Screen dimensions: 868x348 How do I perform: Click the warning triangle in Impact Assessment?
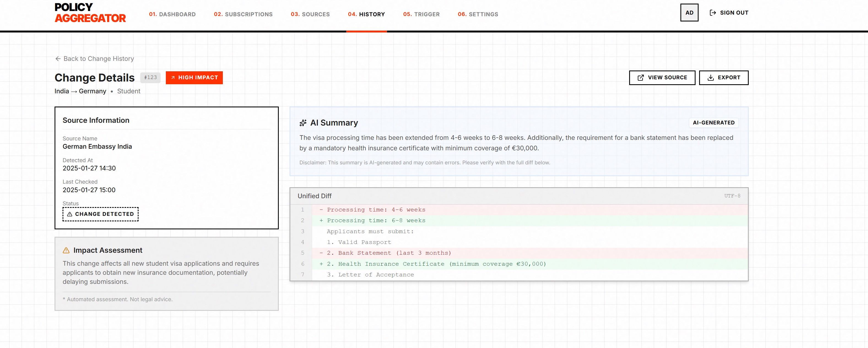click(x=66, y=250)
